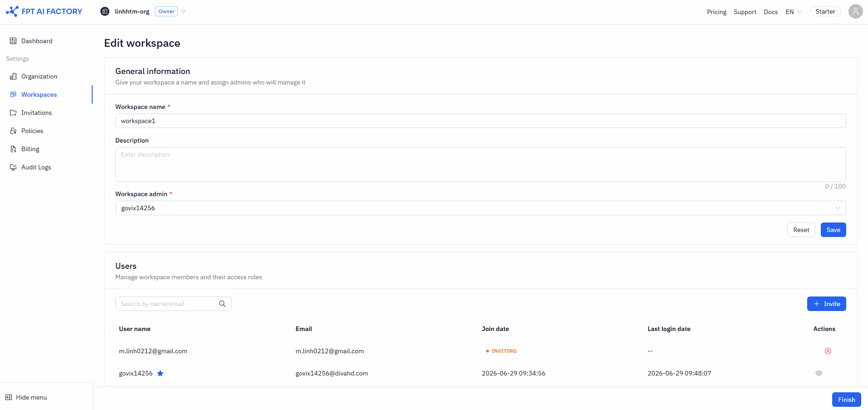Save the workspace general information
Viewport: 868px width, 410px height.
click(x=833, y=230)
